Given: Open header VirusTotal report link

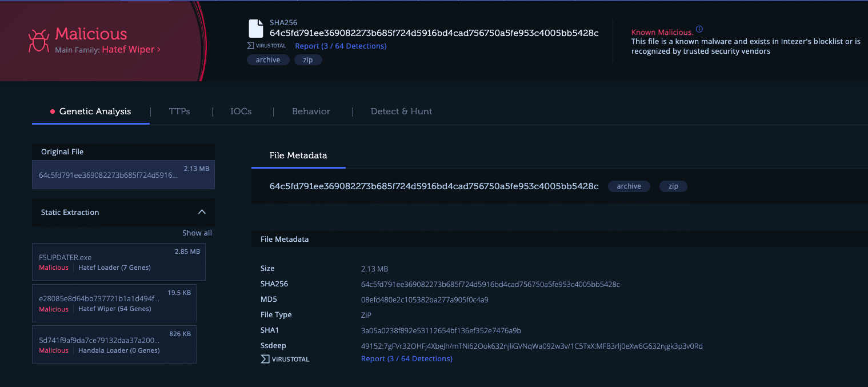Looking at the screenshot, I should tap(341, 46).
